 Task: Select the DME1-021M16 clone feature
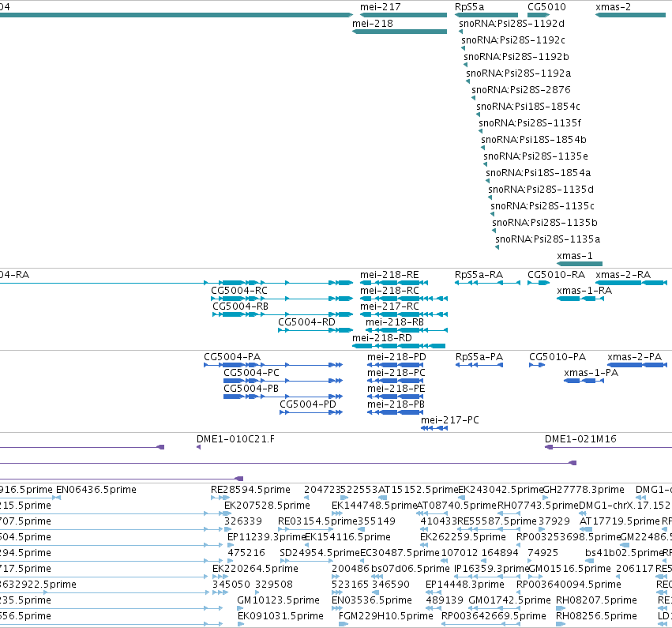click(x=608, y=447)
